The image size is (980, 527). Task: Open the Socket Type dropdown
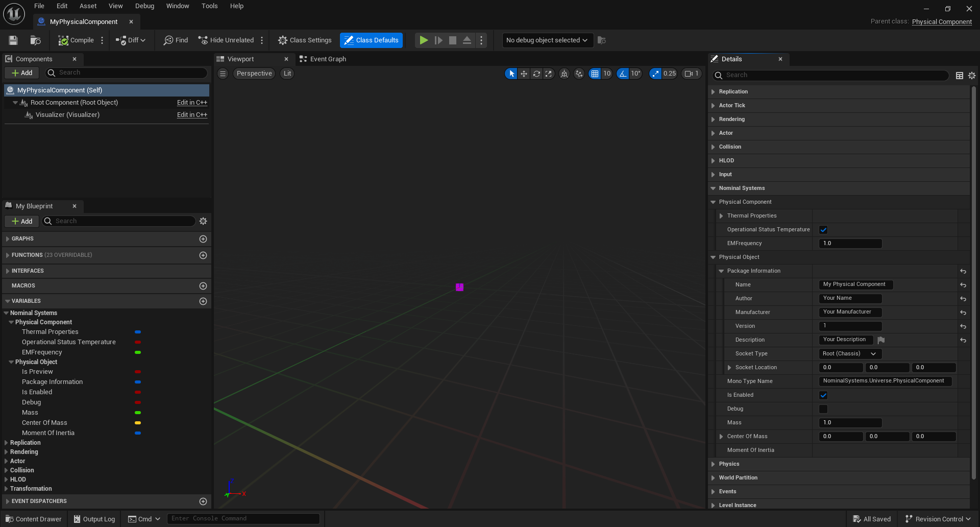click(850, 354)
